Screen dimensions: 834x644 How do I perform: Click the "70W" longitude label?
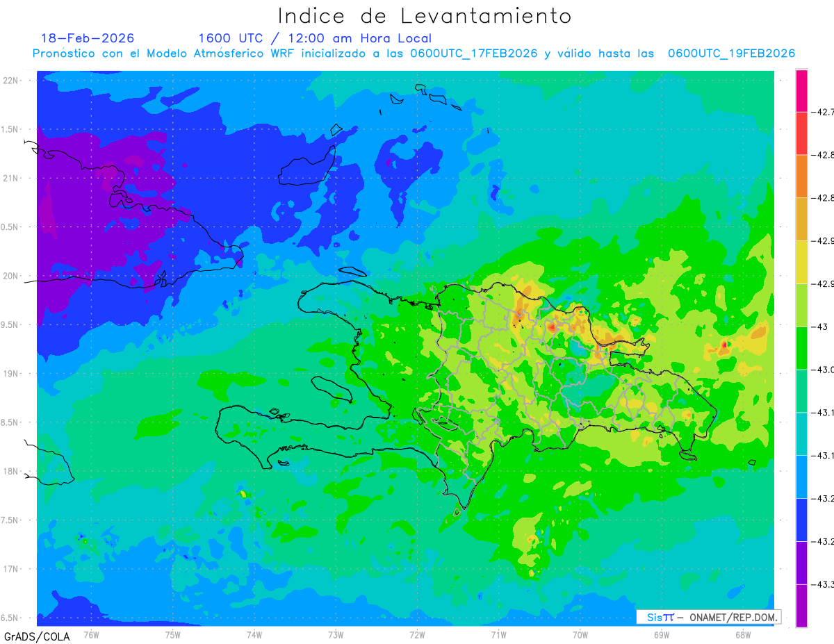(x=580, y=634)
